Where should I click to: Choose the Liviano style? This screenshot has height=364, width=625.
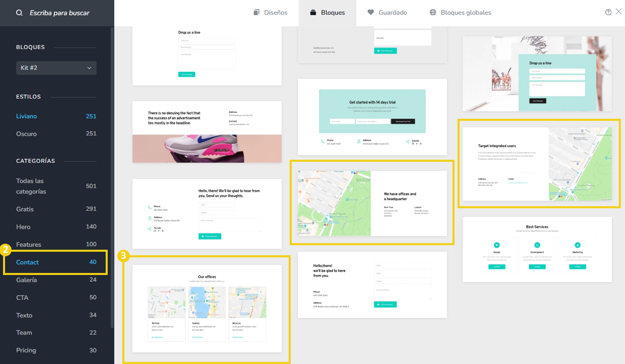(x=26, y=116)
